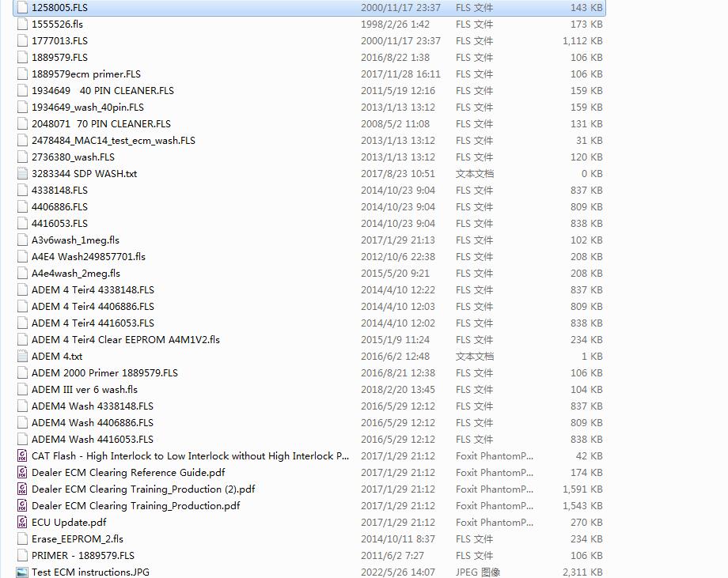
Task: Select ADEM 2000 Primer 1889579.FLS file
Action: (x=104, y=372)
